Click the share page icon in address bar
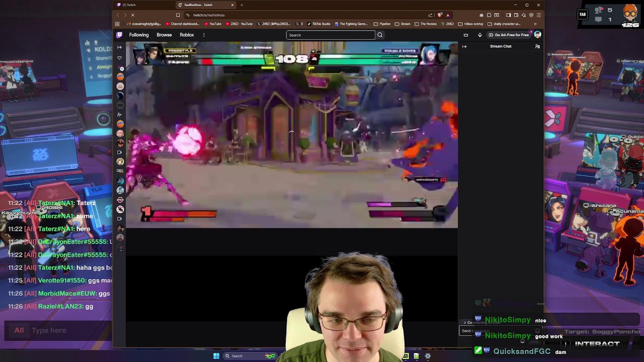 pos(431,15)
